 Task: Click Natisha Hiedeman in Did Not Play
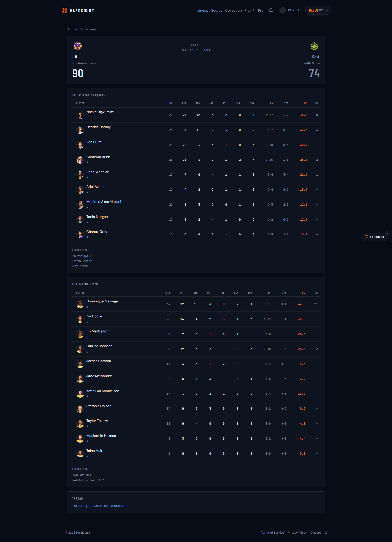click(x=85, y=480)
